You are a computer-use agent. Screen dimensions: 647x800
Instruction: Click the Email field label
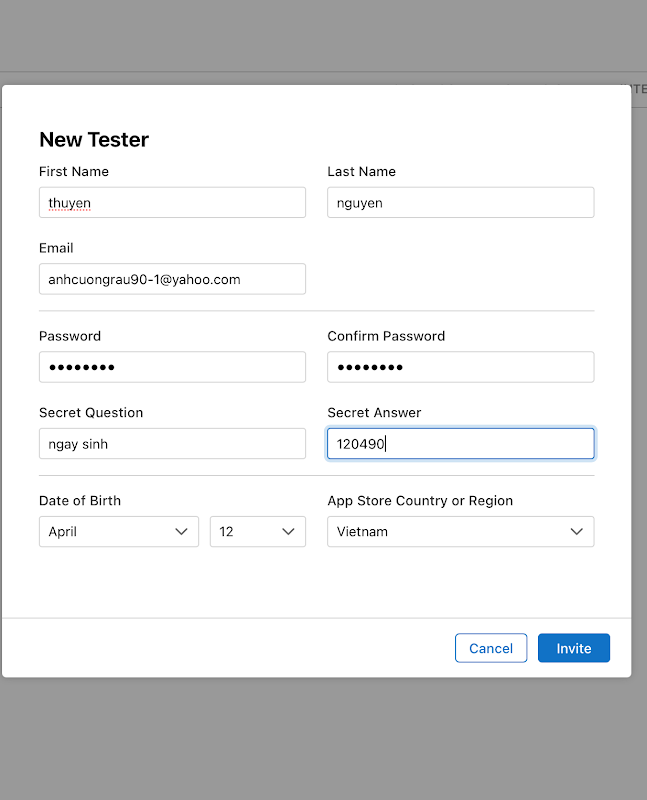pyautogui.click(x=56, y=248)
